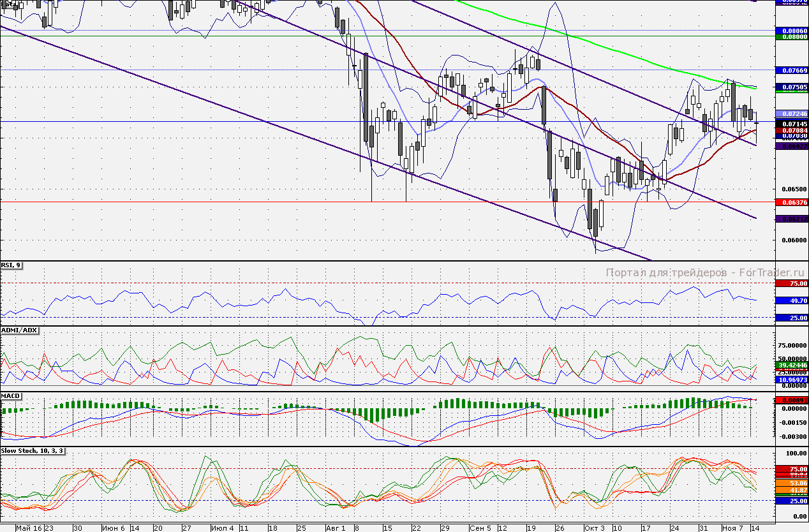Click the purple 0.06212 price tag
809x532 pixels.
pos(792,219)
